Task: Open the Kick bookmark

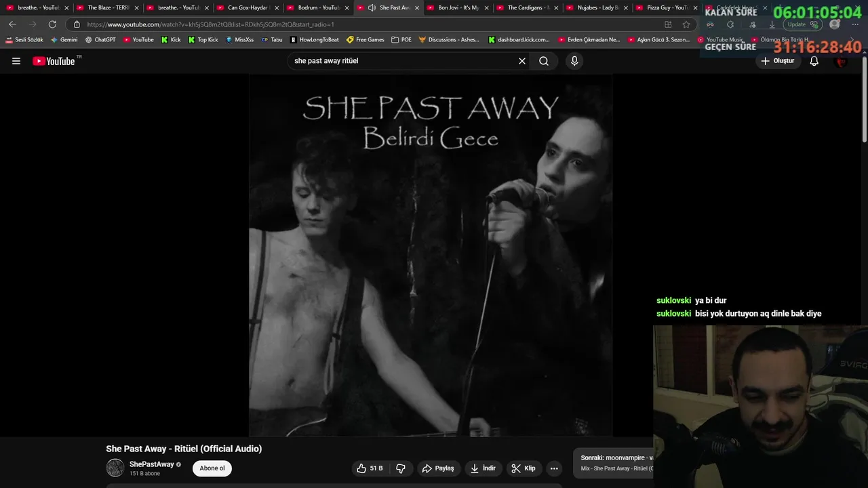Action: [x=171, y=40]
